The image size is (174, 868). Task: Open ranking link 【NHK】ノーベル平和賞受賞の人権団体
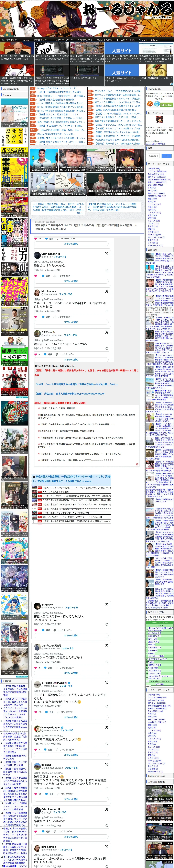[76, 385]
